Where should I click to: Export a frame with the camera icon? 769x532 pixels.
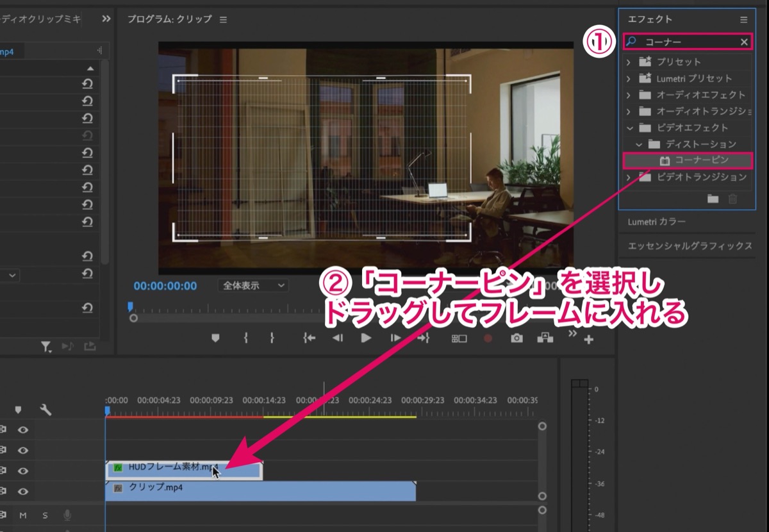click(x=517, y=338)
